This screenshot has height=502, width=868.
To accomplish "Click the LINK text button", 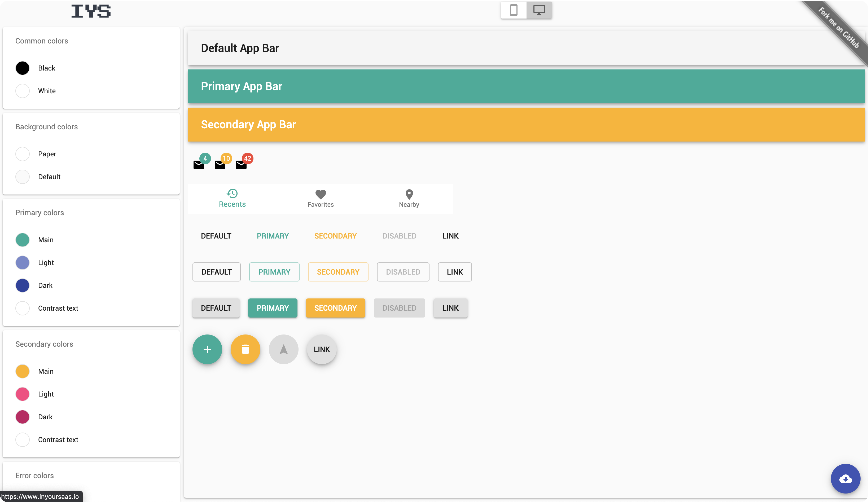I will point(450,236).
